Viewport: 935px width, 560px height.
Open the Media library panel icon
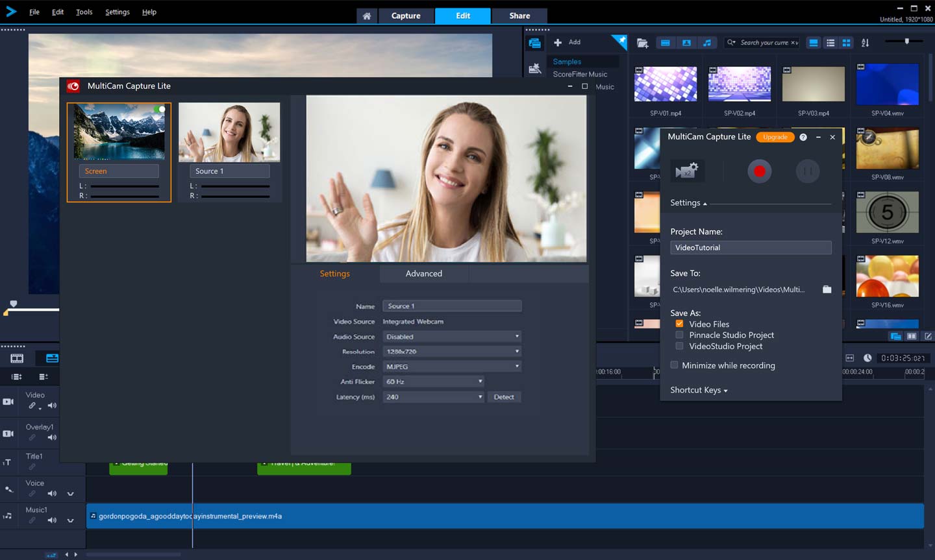coord(535,43)
